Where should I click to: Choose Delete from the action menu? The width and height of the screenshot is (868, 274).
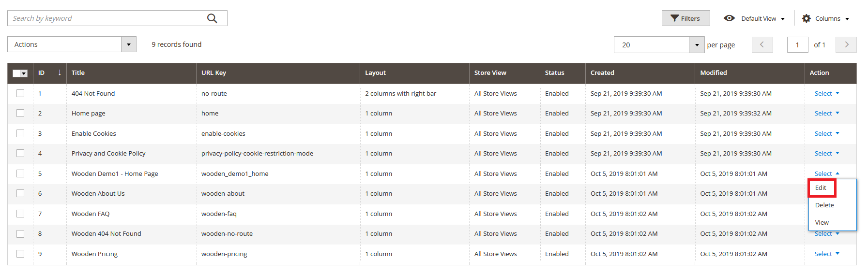(x=824, y=205)
